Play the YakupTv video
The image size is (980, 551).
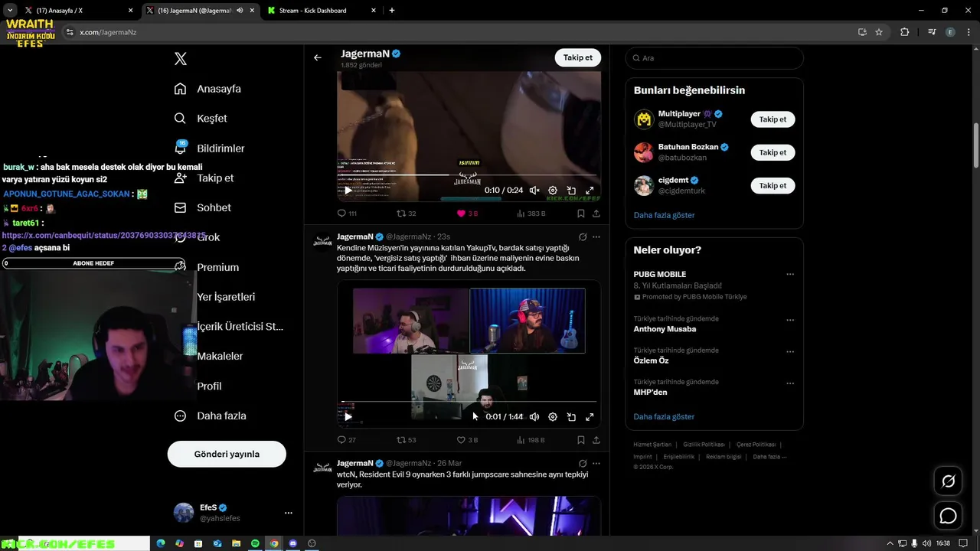(348, 417)
